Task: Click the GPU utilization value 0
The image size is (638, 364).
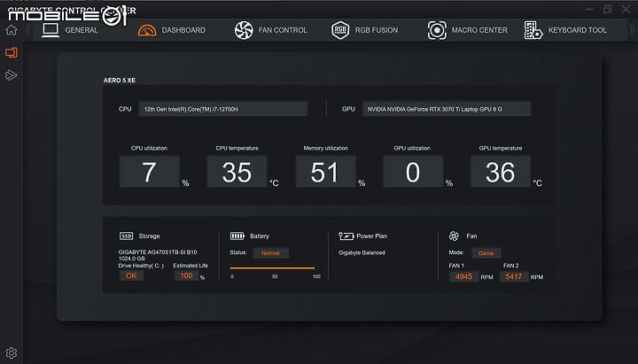Action: tap(413, 172)
